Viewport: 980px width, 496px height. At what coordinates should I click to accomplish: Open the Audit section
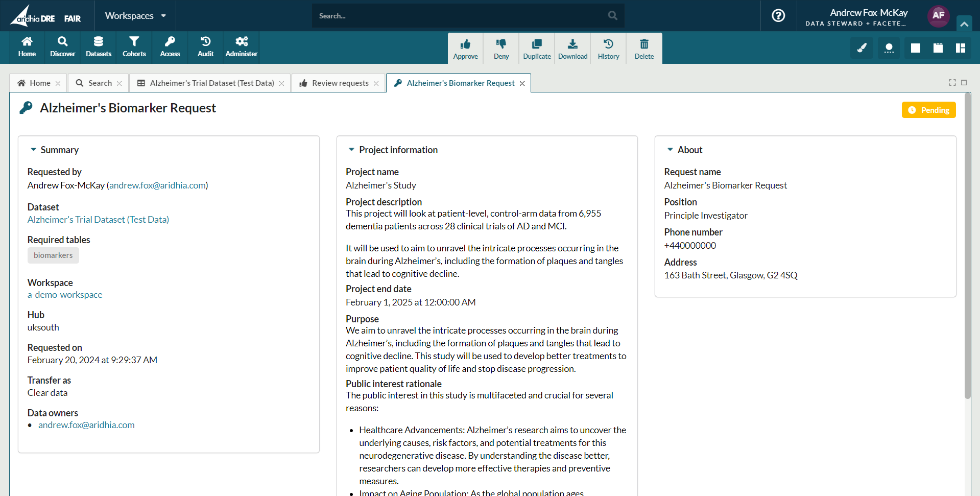coord(205,46)
